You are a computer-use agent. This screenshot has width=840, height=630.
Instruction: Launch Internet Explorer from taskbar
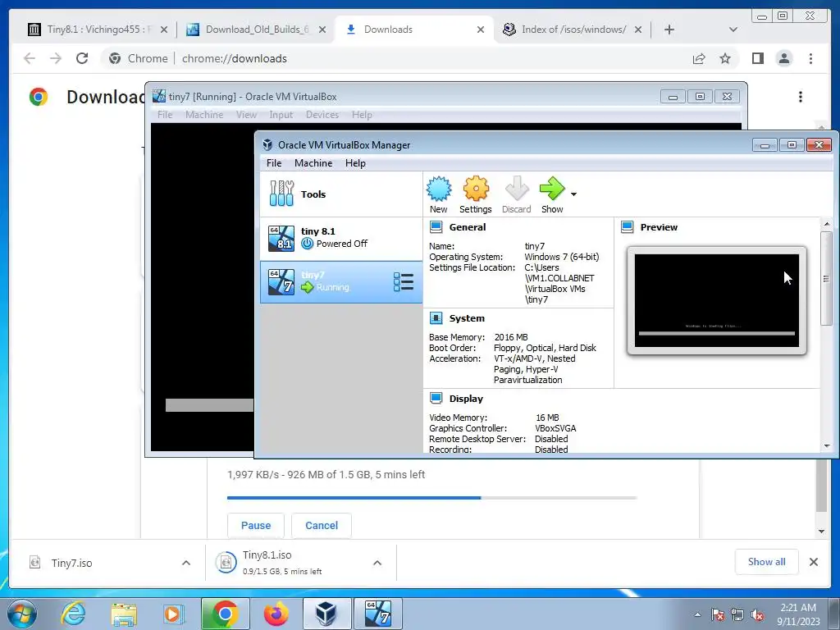coord(73,614)
